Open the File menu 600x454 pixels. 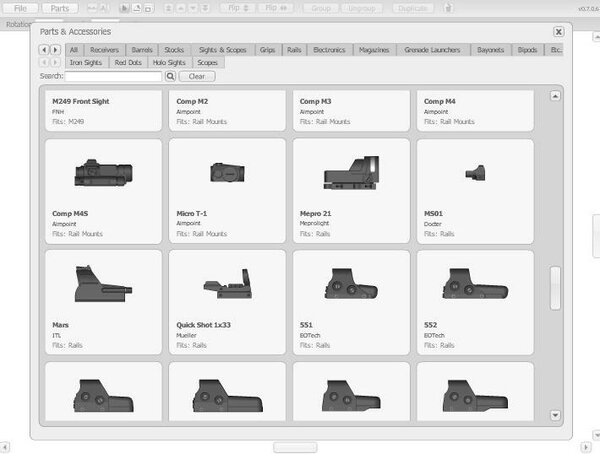coord(20,8)
